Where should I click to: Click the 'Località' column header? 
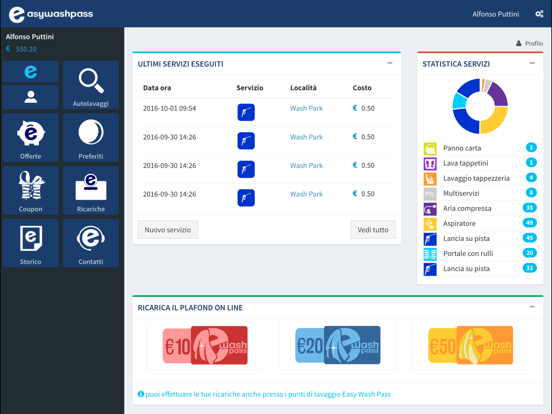(x=303, y=88)
